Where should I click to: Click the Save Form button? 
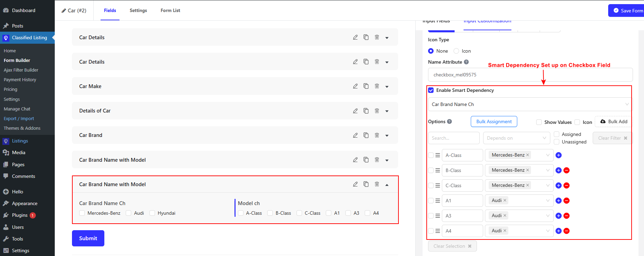627,11
